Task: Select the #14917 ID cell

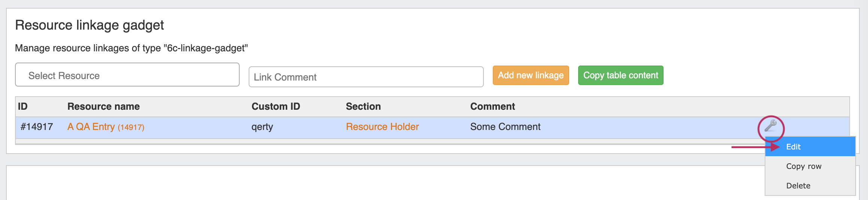Action: (x=37, y=127)
